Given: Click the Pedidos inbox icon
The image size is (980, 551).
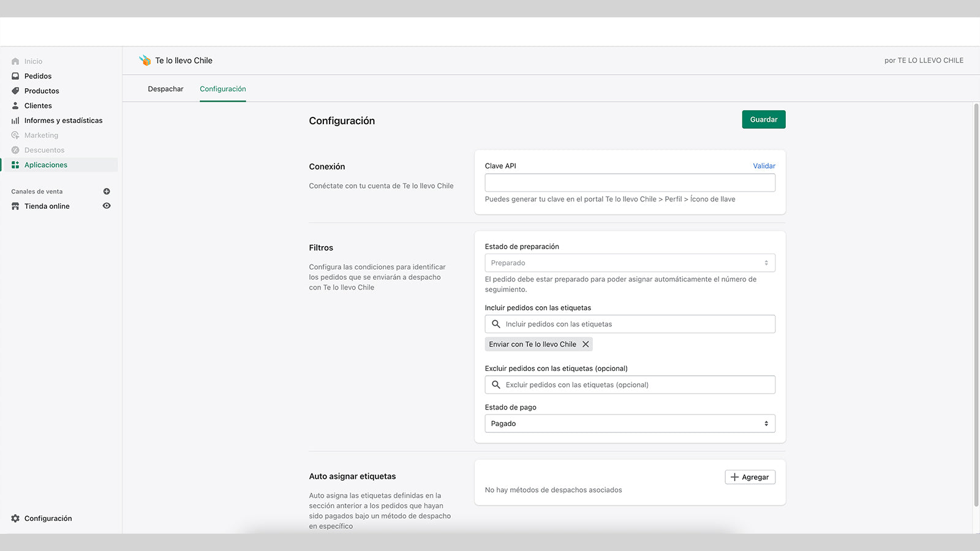Looking at the screenshot, I should (15, 76).
